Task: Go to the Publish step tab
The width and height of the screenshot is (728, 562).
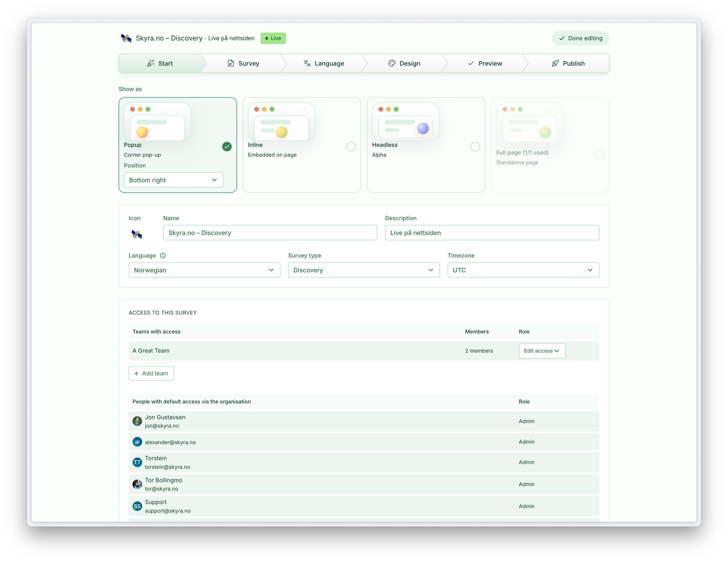Action: point(568,63)
